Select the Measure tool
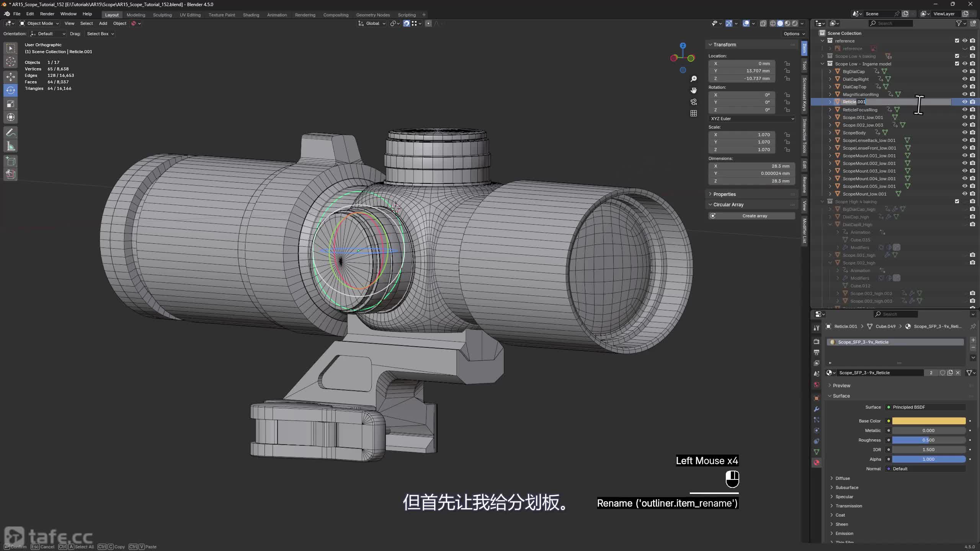980x551 pixels. pyautogui.click(x=11, y=146)
